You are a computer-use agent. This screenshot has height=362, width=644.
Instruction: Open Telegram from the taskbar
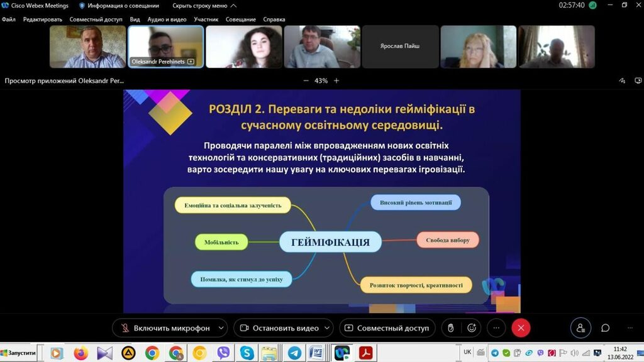(294, 353)
